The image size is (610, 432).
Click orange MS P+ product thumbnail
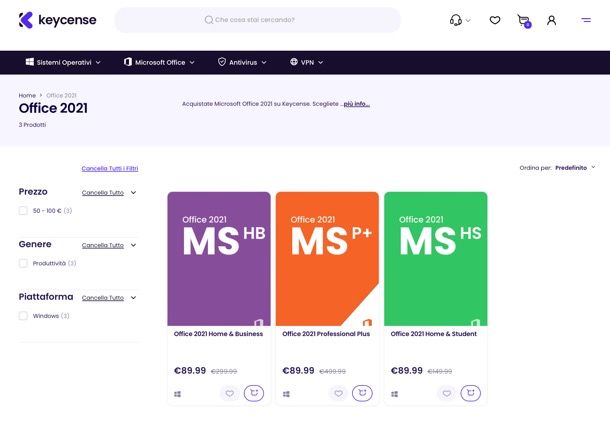tap(327, 259)
